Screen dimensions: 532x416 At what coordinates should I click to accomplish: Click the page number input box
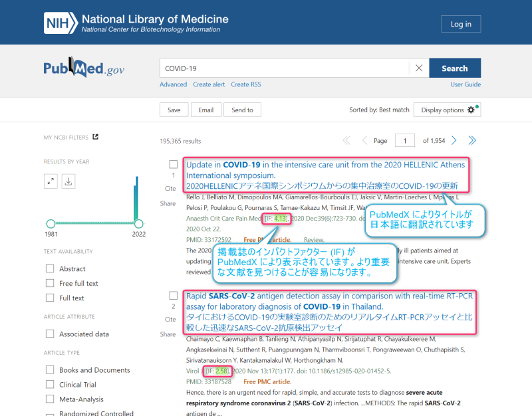click(x=405, y=140)
